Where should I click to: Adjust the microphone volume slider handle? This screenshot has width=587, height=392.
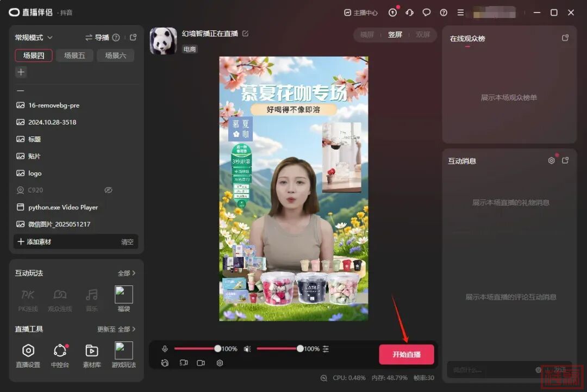pos(217,349)
